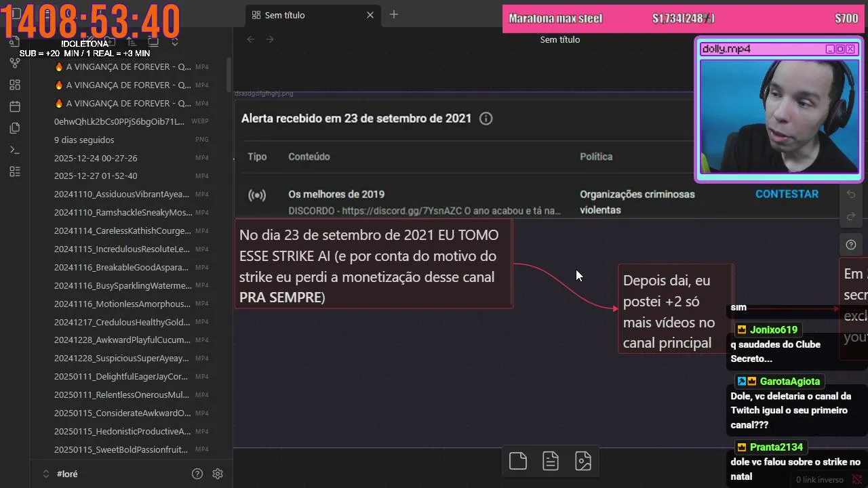
Task: Collapse all folders in explorer
Action: pos(175,42)
